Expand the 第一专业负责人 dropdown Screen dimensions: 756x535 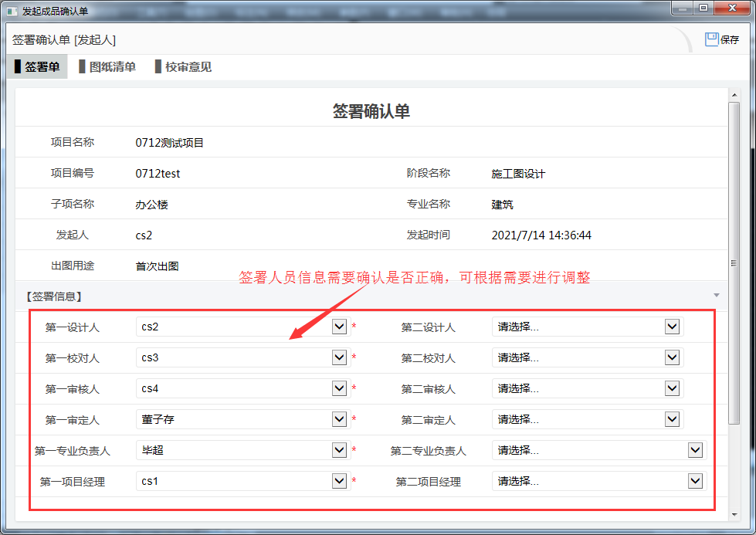point(339,450)
